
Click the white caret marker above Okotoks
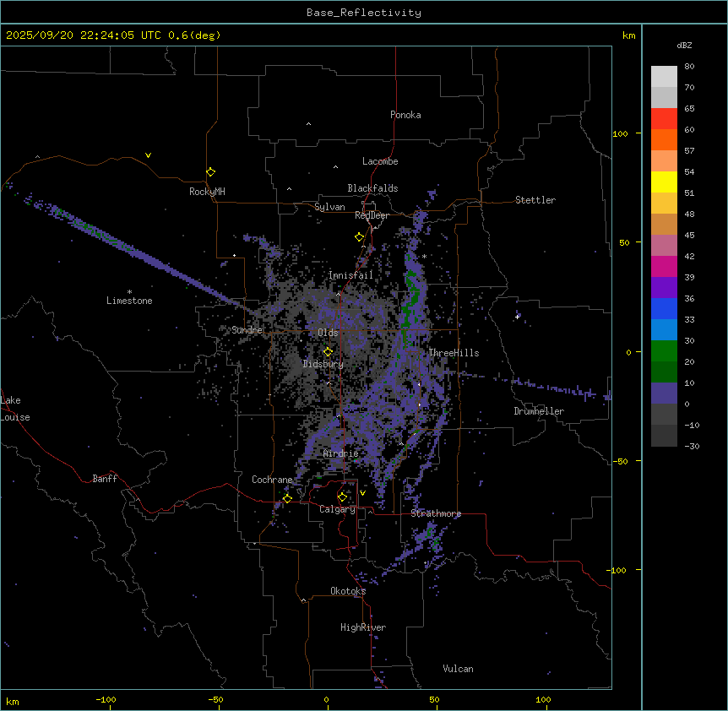(x=303, y=601)
